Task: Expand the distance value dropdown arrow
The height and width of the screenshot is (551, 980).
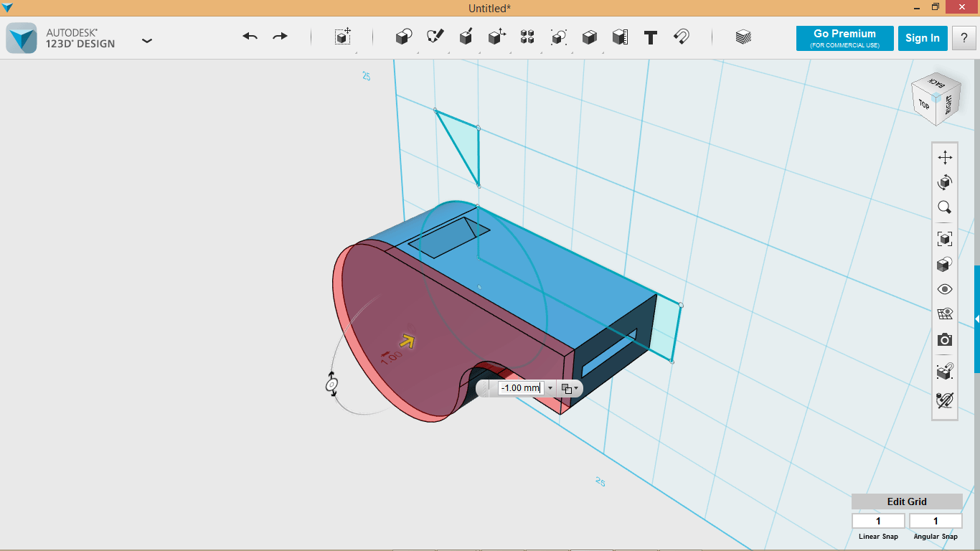Action: pyautogui.click(x=550, y=388)
